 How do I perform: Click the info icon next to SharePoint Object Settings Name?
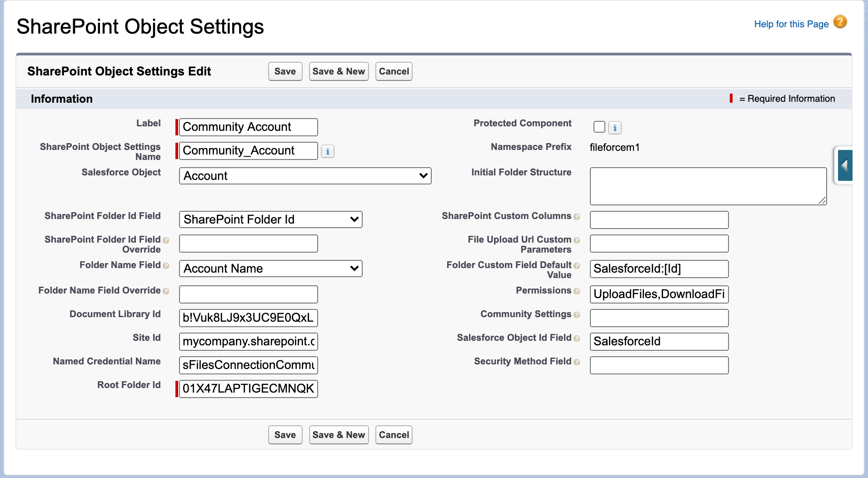pos(327,151)
